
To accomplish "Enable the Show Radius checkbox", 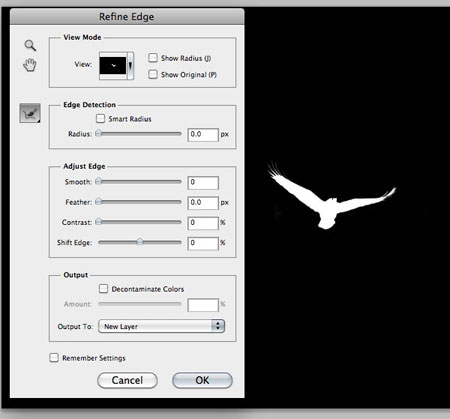I will [153, 58].
